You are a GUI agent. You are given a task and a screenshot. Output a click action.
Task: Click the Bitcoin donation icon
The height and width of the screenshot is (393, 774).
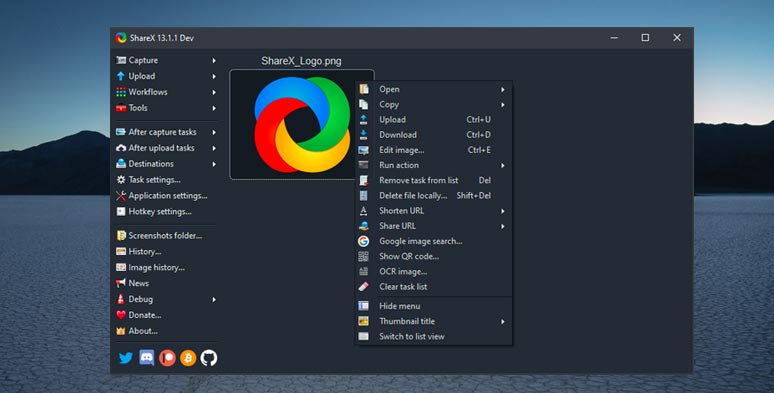188,358
